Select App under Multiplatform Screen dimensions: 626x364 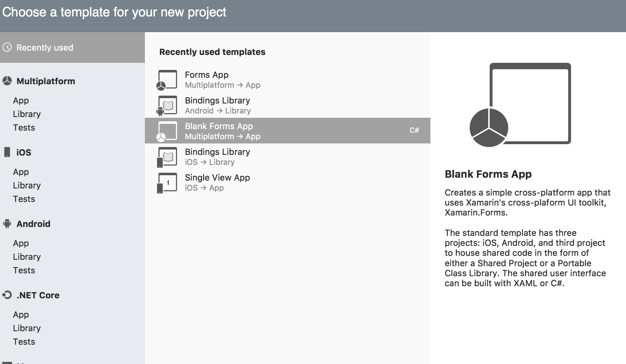(21, 101)
